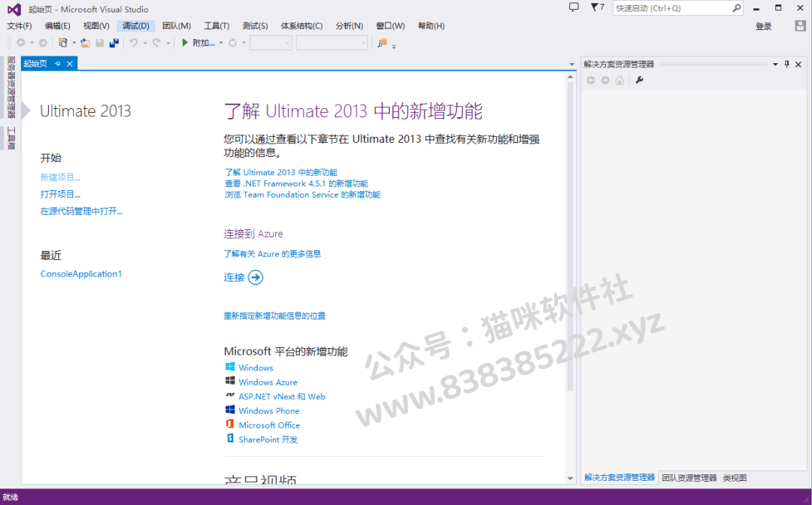Click 登录 sign-in button

pos(763,26)
